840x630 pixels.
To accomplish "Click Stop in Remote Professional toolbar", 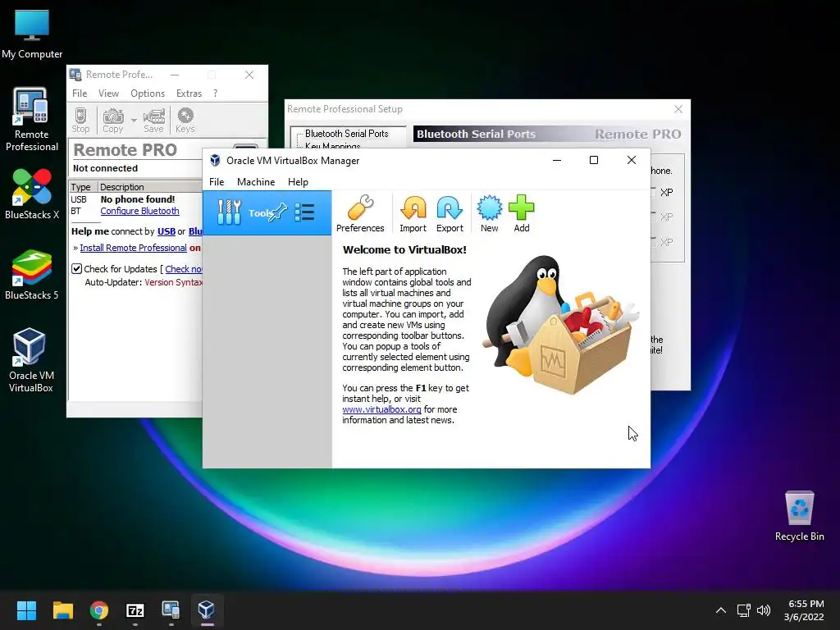I will [x=80, y=120].
